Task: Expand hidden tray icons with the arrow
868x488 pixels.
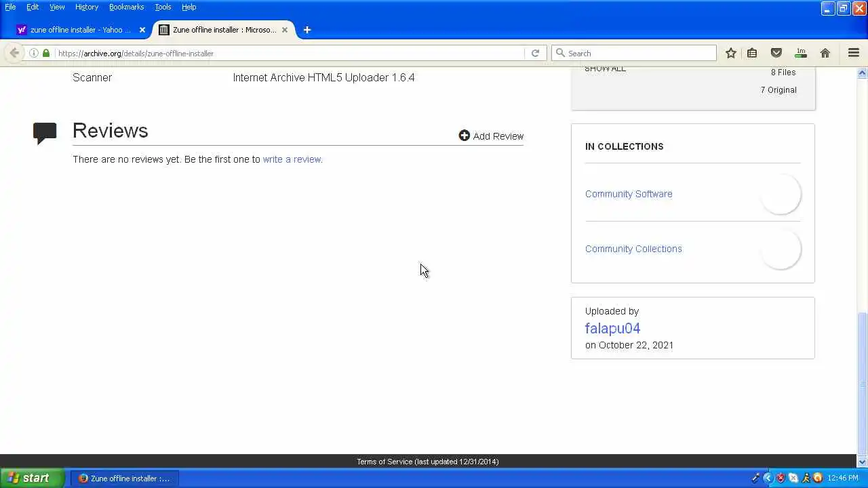Action: click(x=768, y=478)
